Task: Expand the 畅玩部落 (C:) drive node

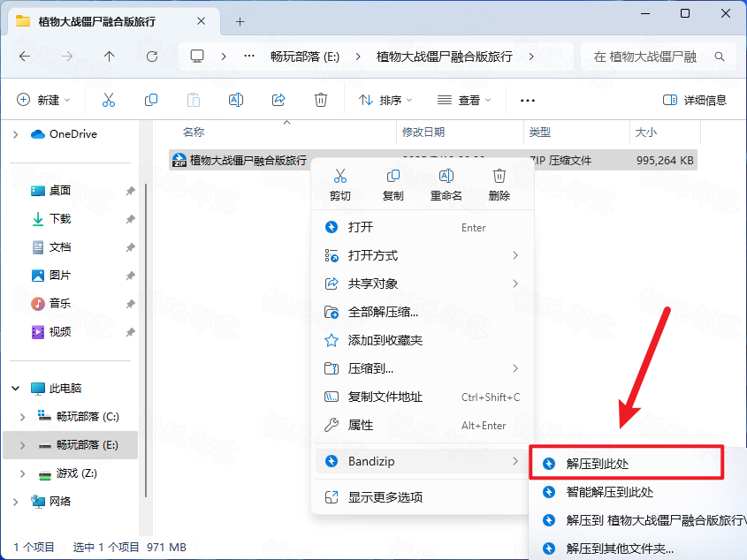Action: [x=22, y=417]
